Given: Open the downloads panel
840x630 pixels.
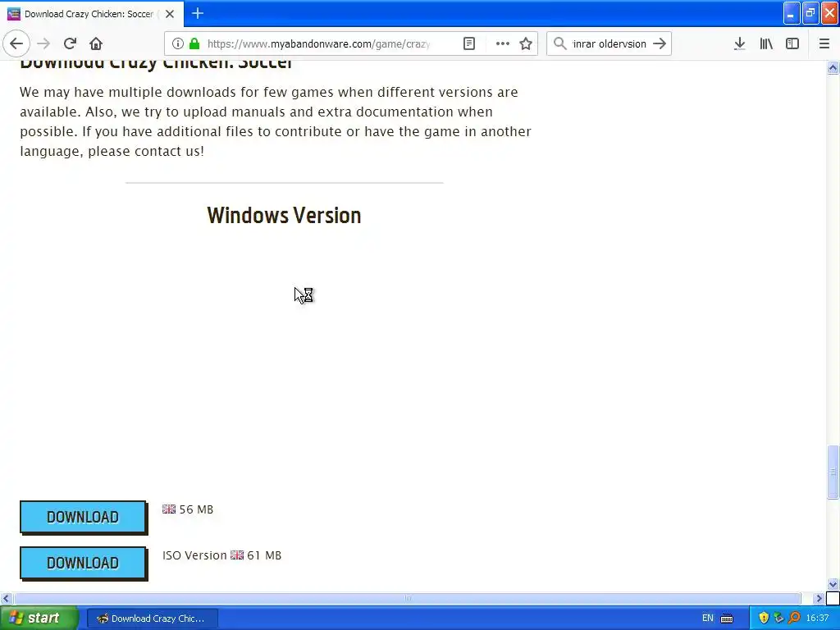Looking at the screenshot, I should 739,43.
